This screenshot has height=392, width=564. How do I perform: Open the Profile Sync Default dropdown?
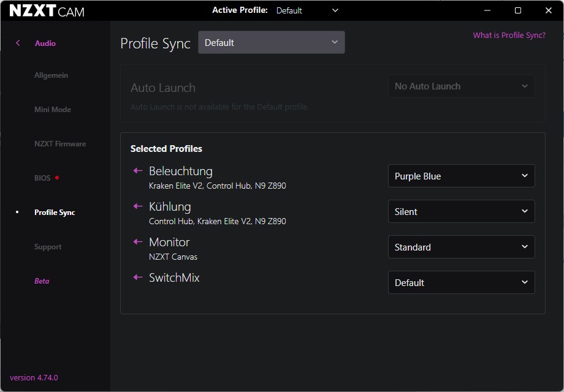(271, 43)
